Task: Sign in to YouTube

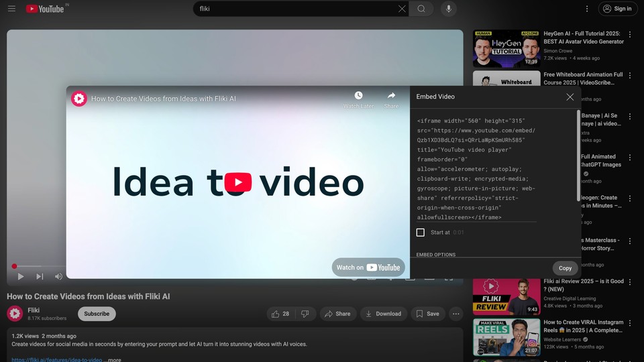Action: tap(617, 9)
